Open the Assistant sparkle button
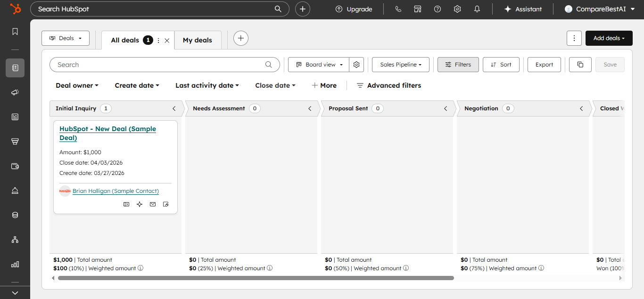Viewport: 644px width, 299px height. [x=523, y=9]
